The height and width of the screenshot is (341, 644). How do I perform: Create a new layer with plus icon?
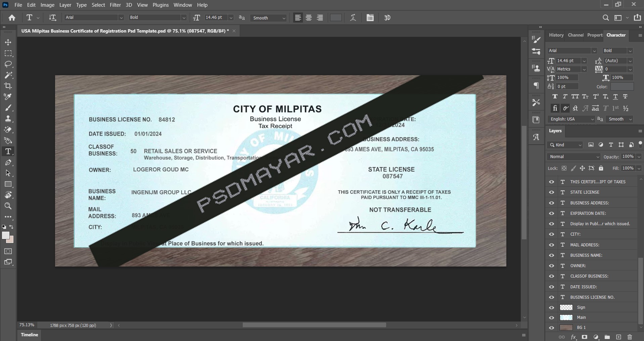[618, 337]
